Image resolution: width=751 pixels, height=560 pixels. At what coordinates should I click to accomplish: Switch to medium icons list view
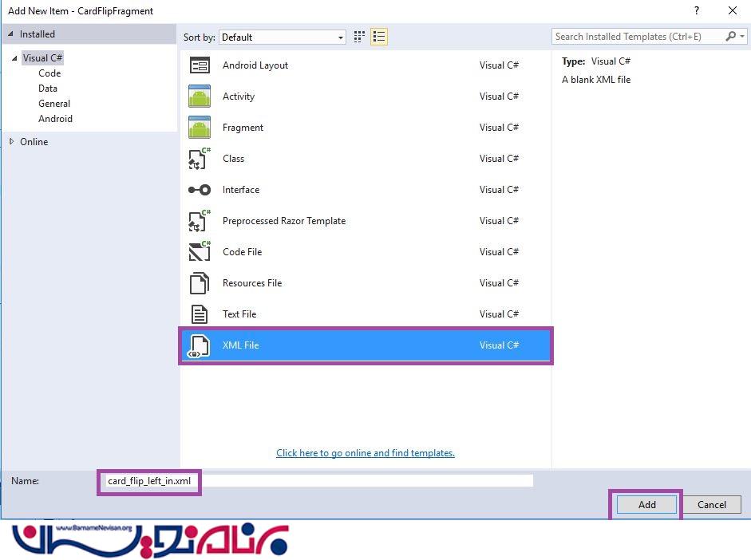point(379,37)
